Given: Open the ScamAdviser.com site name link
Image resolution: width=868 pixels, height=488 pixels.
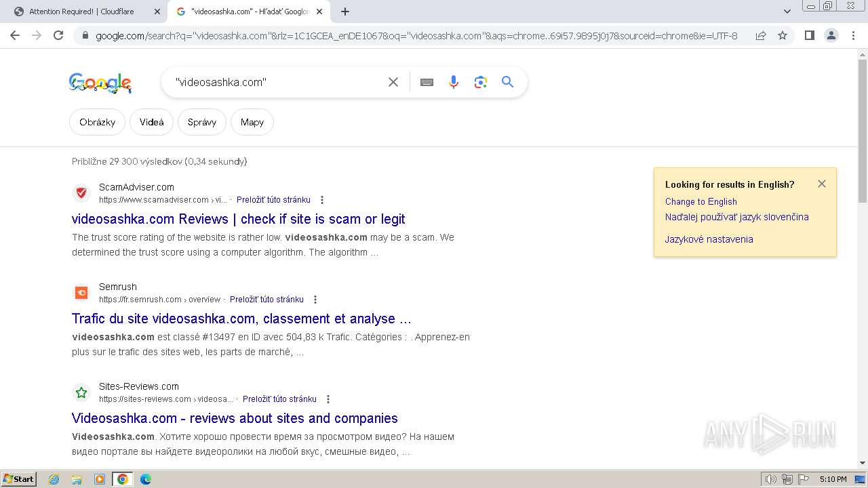Looking at the screenshot, I should (136, 187).
